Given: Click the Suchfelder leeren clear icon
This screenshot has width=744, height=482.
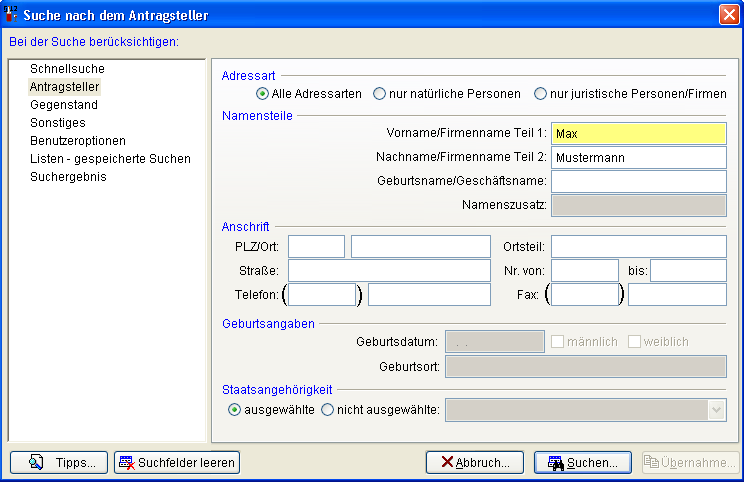Looking at the screenshot, I should [x=127, y=462].
